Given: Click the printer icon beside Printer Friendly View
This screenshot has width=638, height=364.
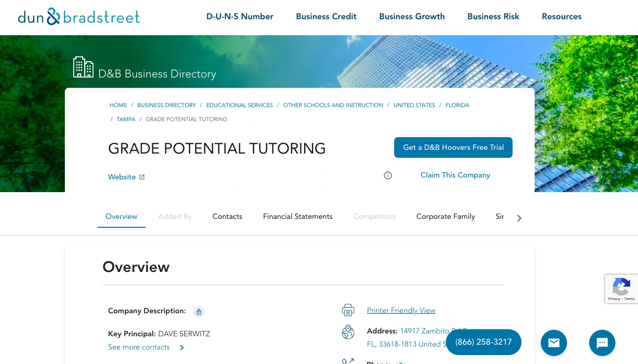Looking at the screenshot, I should pyautogui.click(x=348, y=310).
